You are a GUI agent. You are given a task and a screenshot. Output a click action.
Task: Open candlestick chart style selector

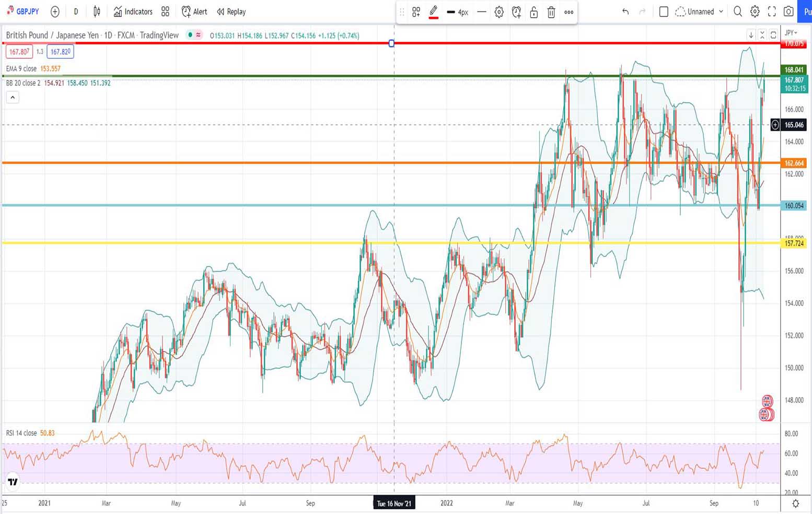pos(97,11)
